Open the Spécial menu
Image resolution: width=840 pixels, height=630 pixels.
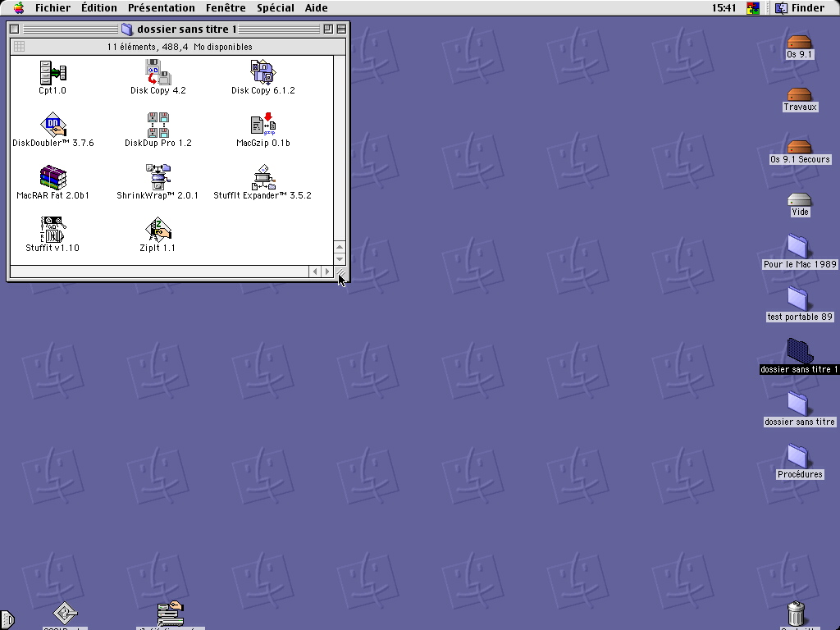tap(275, 8)
